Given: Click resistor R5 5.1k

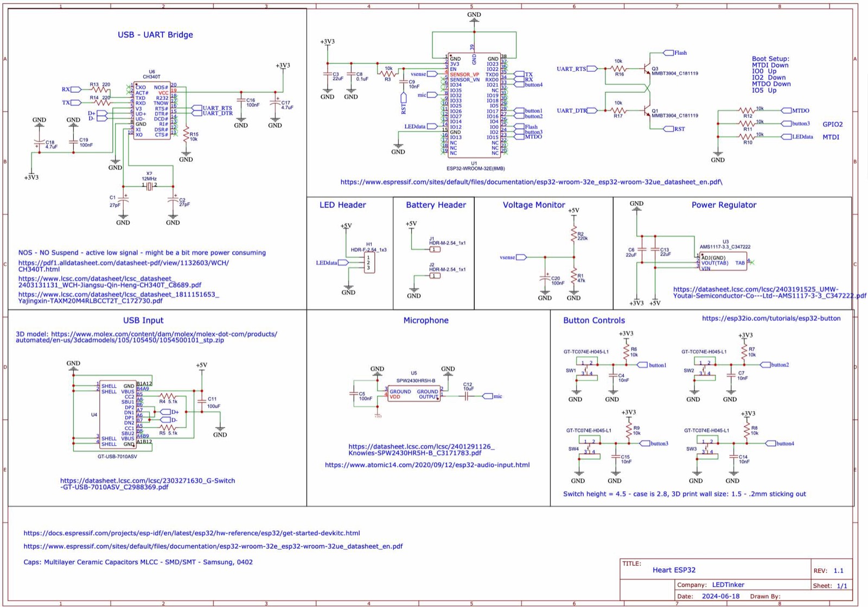Looking at the screenshot, I should tap(168, 428).
